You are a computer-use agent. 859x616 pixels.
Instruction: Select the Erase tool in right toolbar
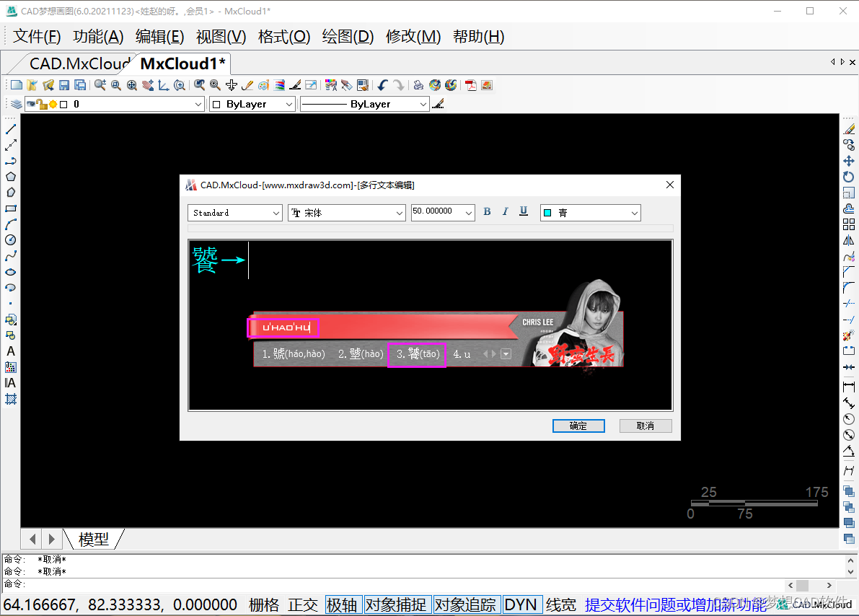(849, 129)
